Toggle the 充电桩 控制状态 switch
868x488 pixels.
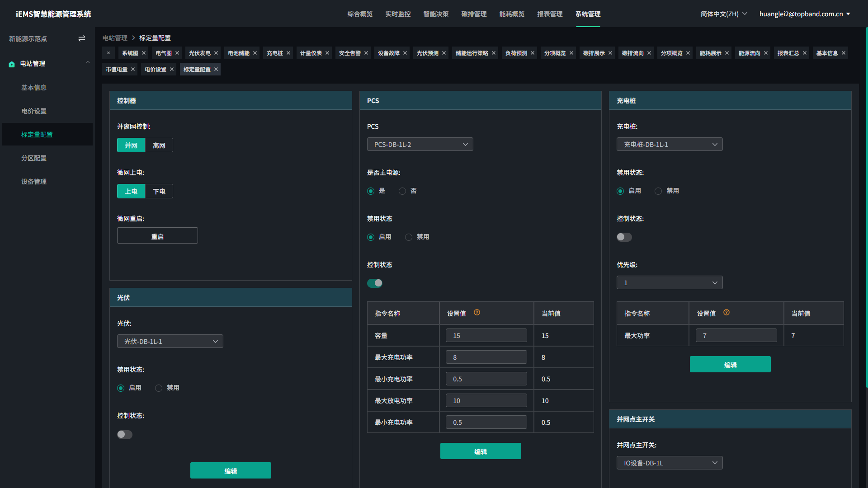click(624, 237)
